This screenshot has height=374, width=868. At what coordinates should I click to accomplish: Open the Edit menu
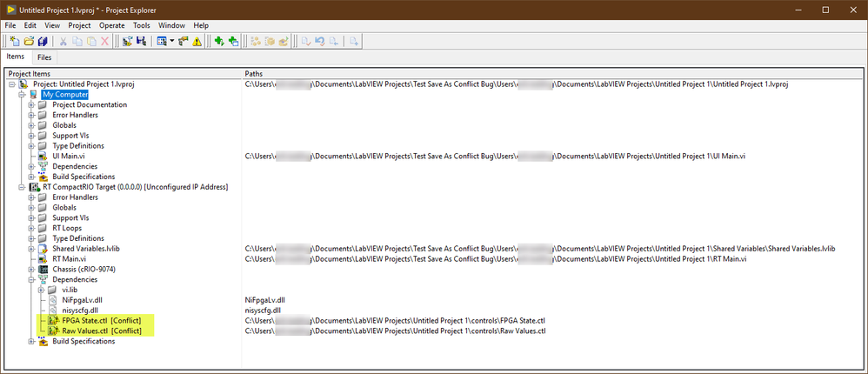[x=30, y=25]
